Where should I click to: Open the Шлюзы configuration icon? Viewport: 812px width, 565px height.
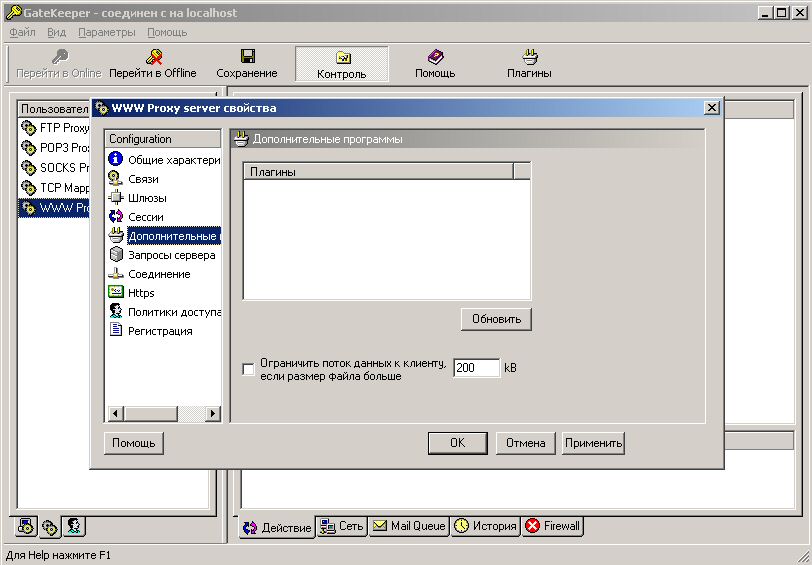click(x=115, y=197)
